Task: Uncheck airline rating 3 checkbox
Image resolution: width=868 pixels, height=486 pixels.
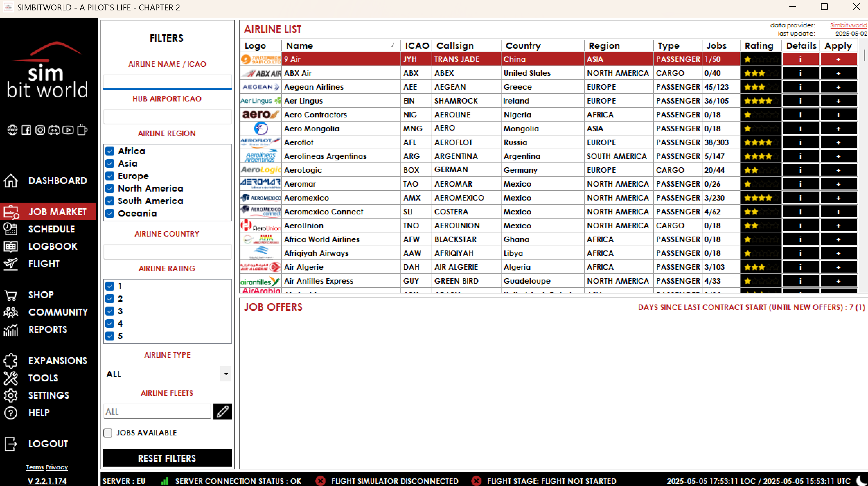Action: coord(110,311)
